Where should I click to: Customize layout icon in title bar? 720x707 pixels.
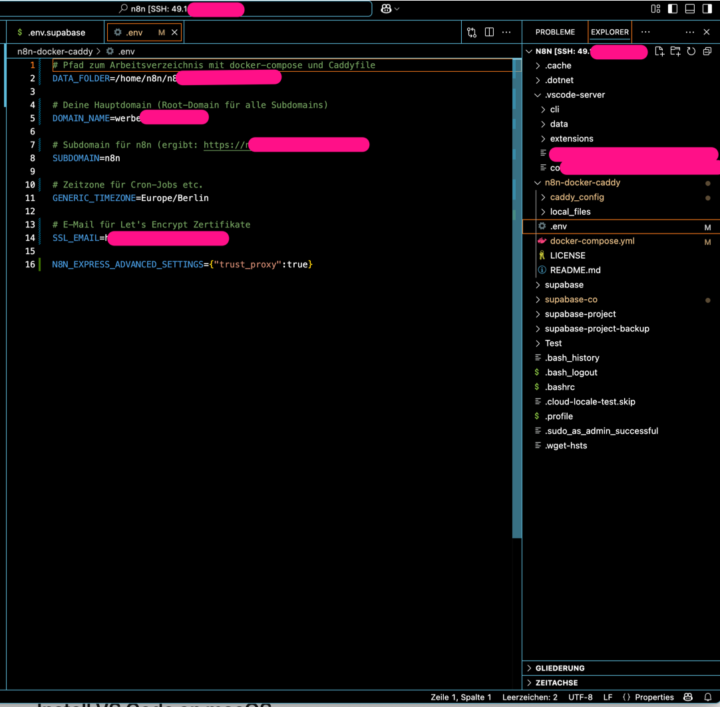click(655, 9)
